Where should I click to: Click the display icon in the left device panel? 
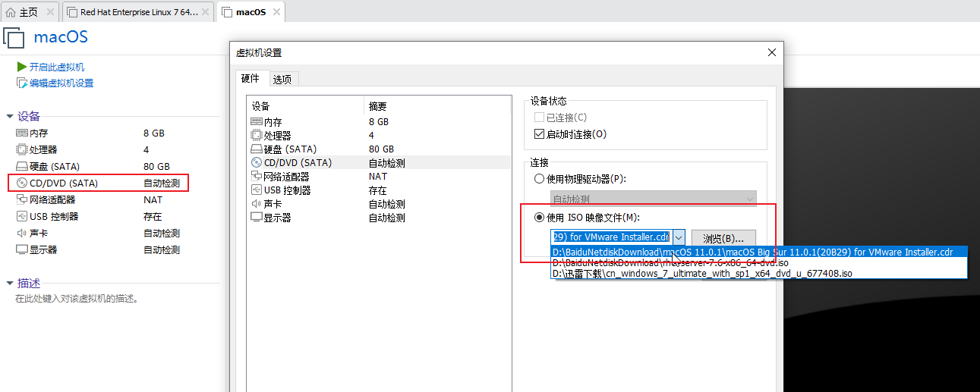(x=22, y=250)
